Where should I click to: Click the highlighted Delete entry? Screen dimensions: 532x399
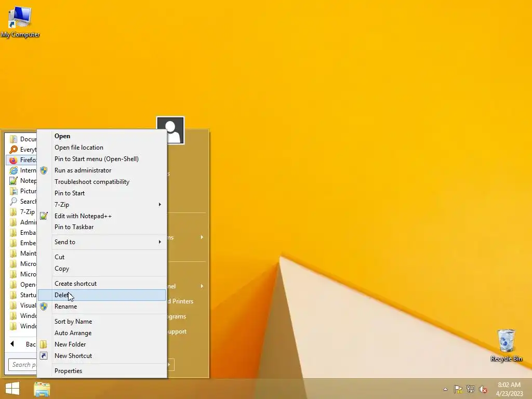click(x=102, y=295)
